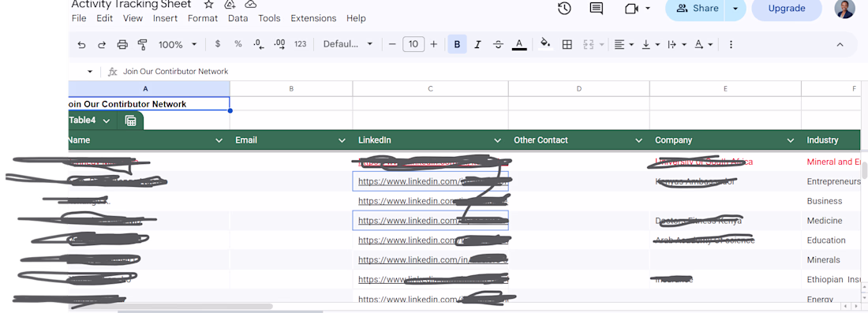Viewport: 868px width, 313px height.
Task: Open text rotation options
Action: click(704, 44)
